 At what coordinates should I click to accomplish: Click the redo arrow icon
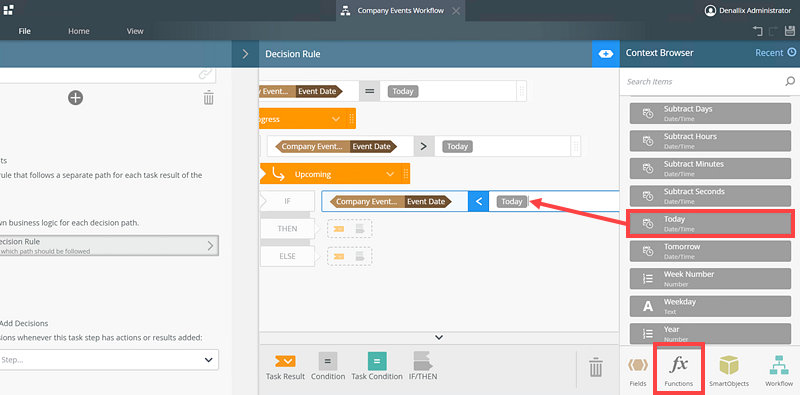click(x=773, y=31)
